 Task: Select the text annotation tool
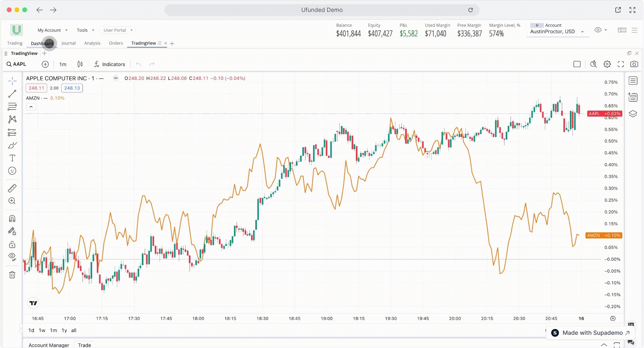12,158
